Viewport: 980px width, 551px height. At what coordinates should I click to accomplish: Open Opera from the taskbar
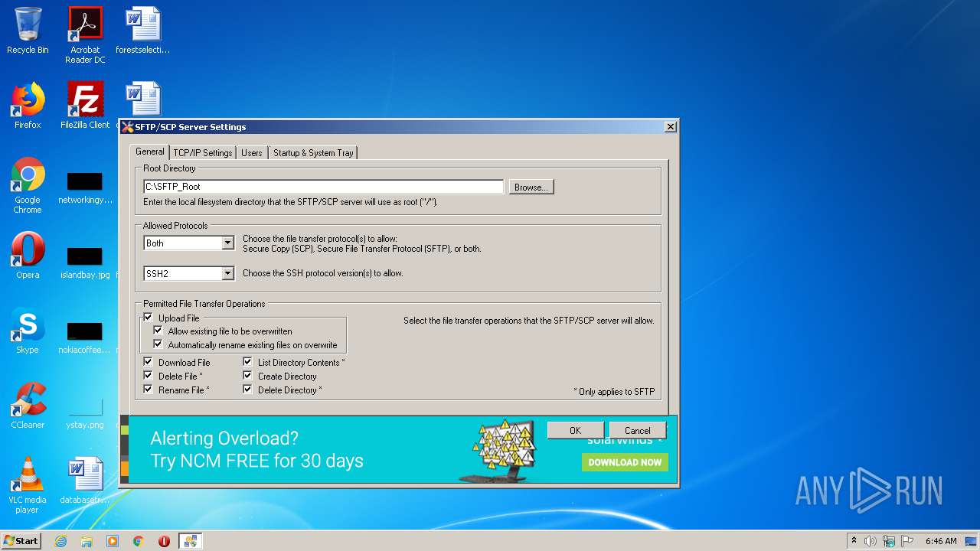coord(164,541)
